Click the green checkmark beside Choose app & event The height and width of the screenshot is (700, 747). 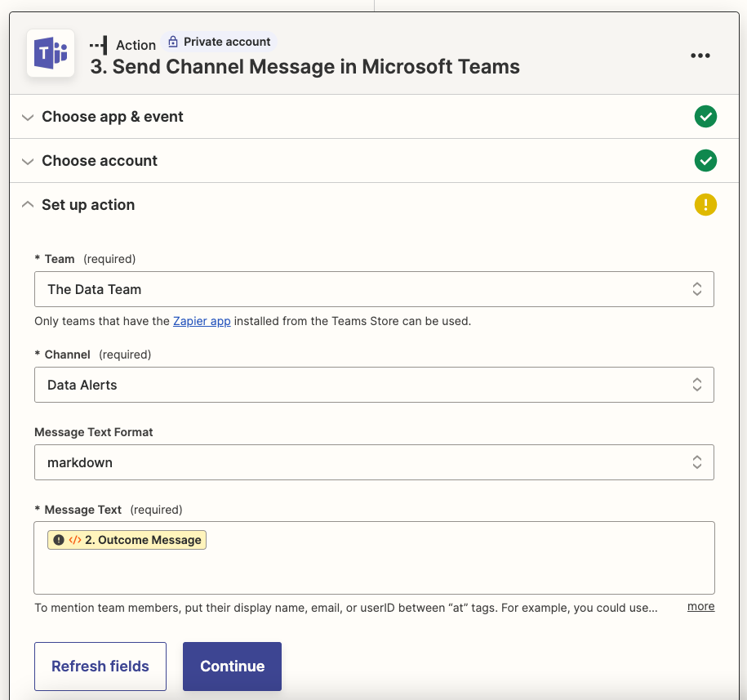tap(705, 117)
